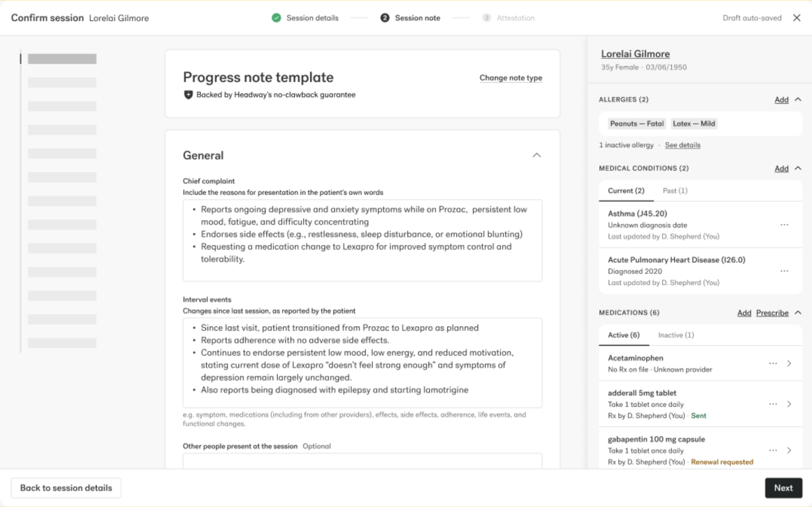Go back to session details
Viewport: 812px width, 507px height.
[x=66, y=488]
